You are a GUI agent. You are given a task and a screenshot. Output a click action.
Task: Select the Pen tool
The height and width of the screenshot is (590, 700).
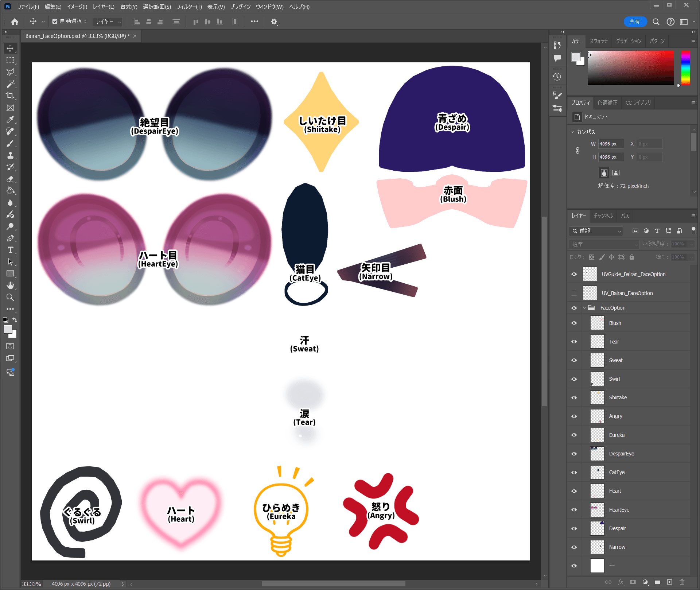[x=10, y=238]
